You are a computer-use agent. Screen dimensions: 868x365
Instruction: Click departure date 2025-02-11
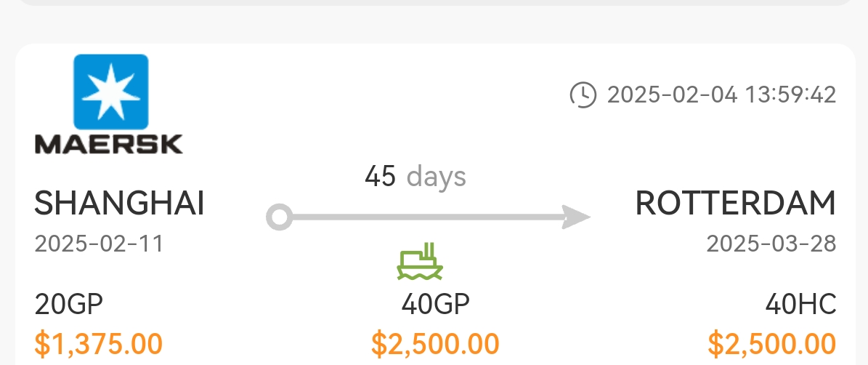pyautogui.click(x=99, y=244)
